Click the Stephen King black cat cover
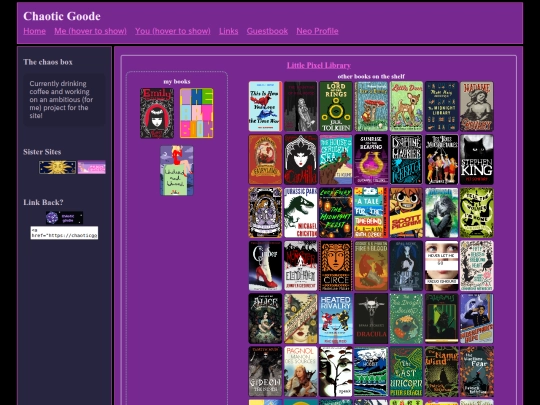 point(477,159)
